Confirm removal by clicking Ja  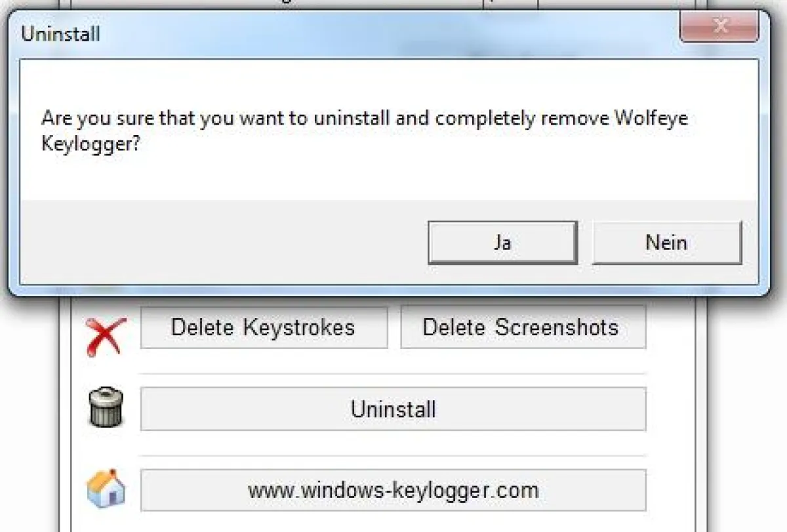[502, 243]
